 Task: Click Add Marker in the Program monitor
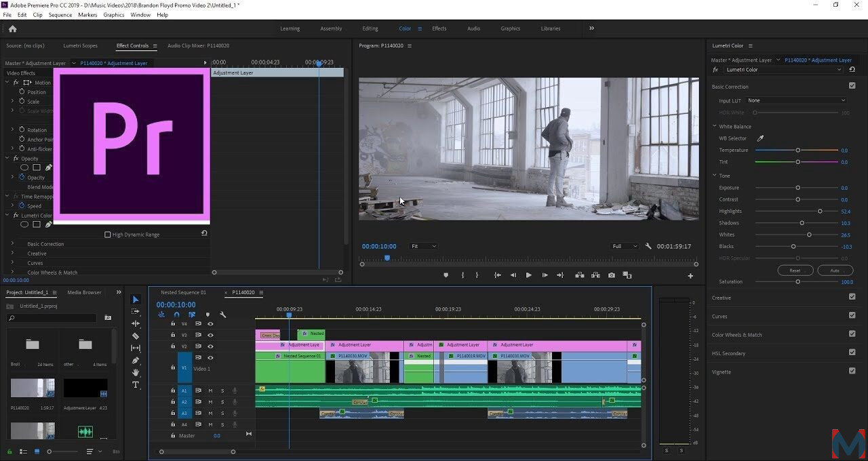click(446, 275)
